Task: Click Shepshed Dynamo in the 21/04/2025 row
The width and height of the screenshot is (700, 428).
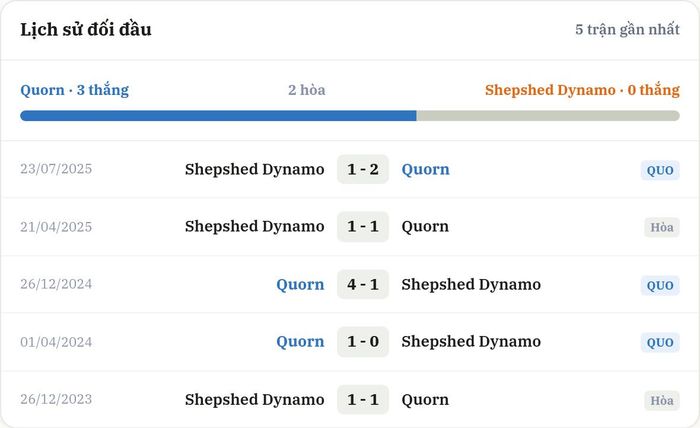Action: 254,226
